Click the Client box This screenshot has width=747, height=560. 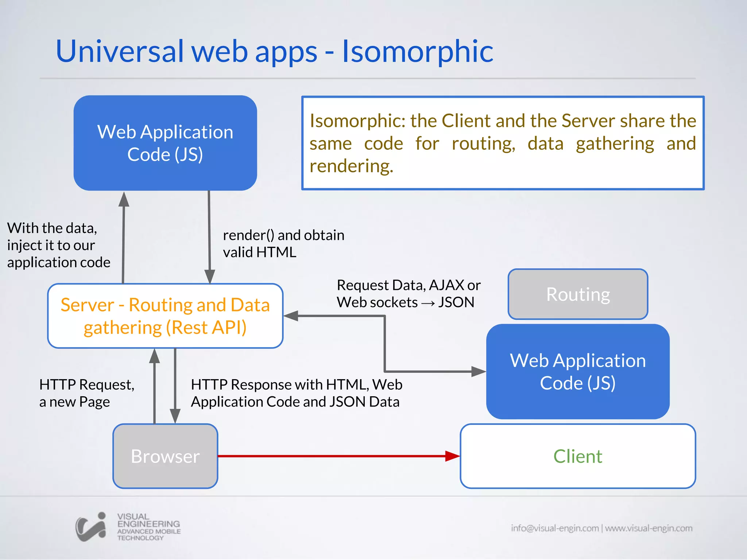(578, 456)
